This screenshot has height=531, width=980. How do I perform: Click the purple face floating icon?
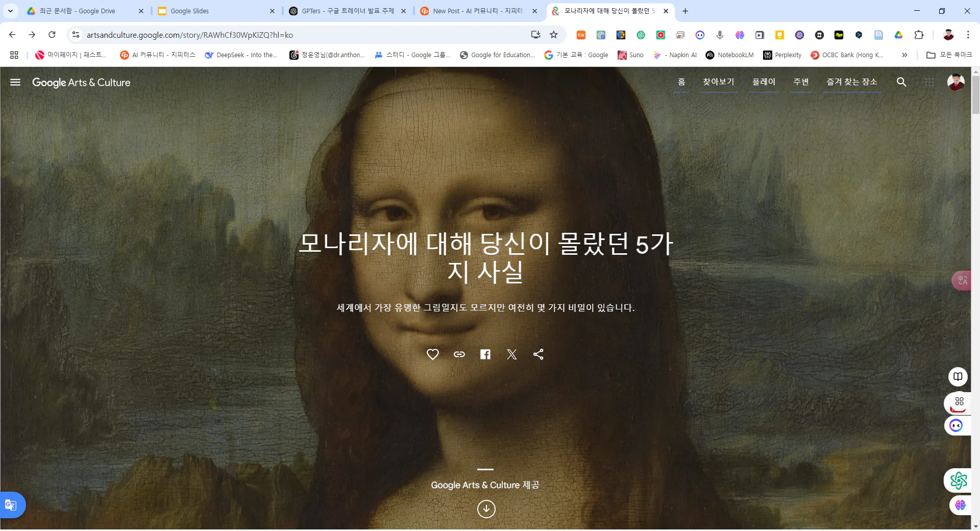point(957,425)
